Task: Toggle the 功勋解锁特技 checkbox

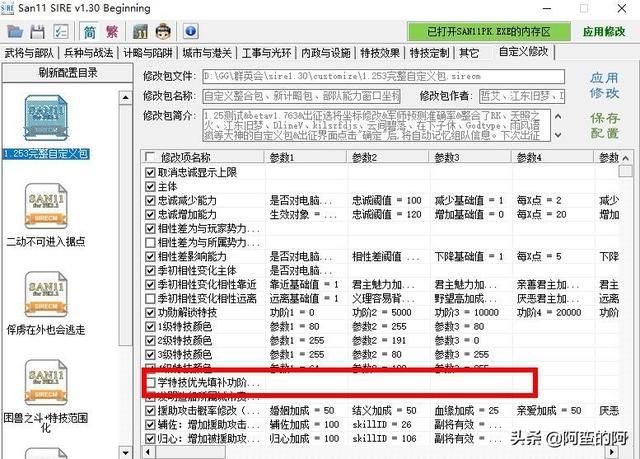Action: coord(150,313)
